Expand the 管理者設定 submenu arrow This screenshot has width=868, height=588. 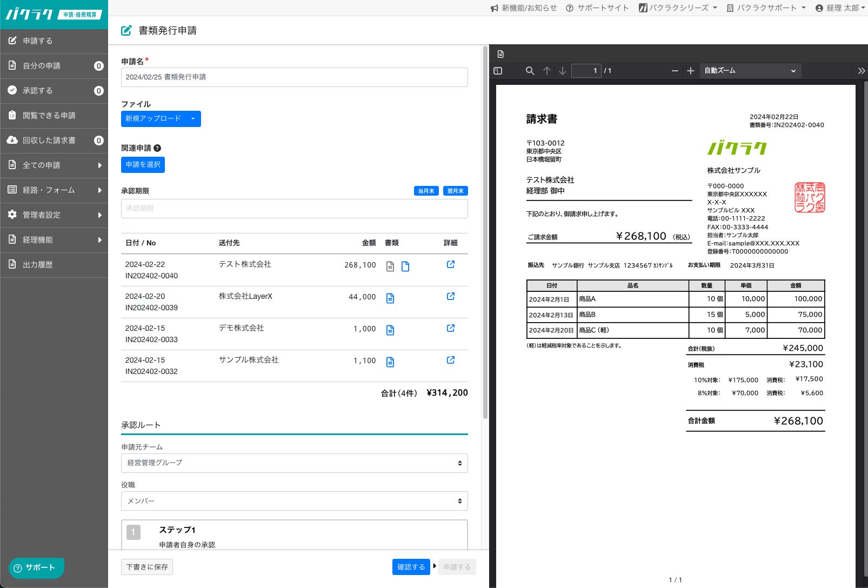click(99, 215)
